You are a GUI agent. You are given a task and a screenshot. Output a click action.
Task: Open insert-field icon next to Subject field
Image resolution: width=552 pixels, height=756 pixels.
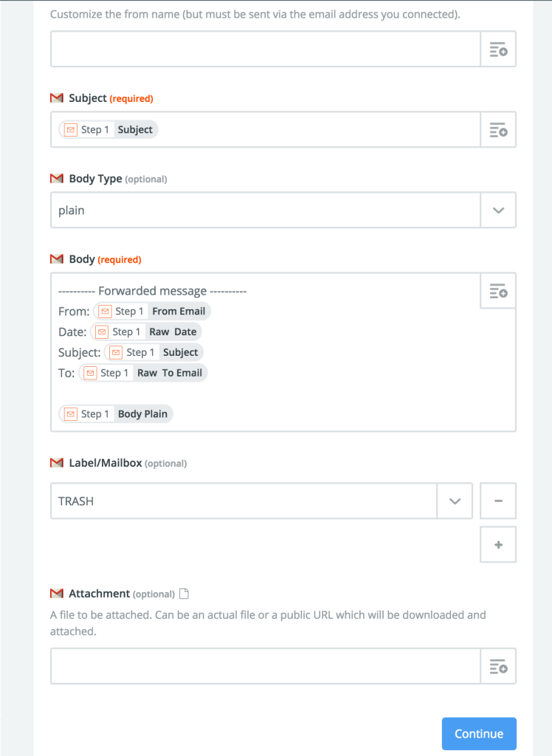pyautogui.click(x=498, y=130)
